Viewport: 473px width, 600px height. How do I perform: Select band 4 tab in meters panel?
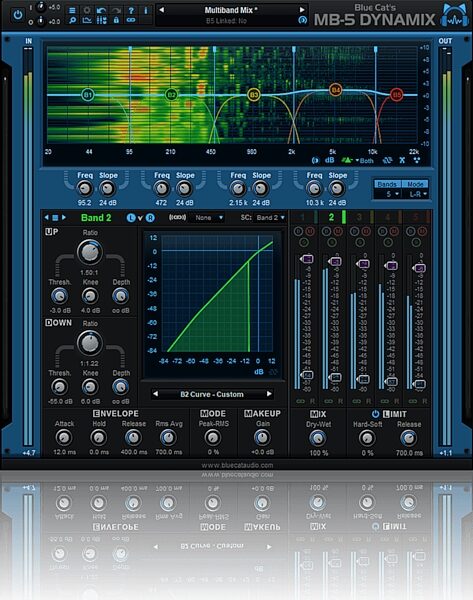pos(389,217)
